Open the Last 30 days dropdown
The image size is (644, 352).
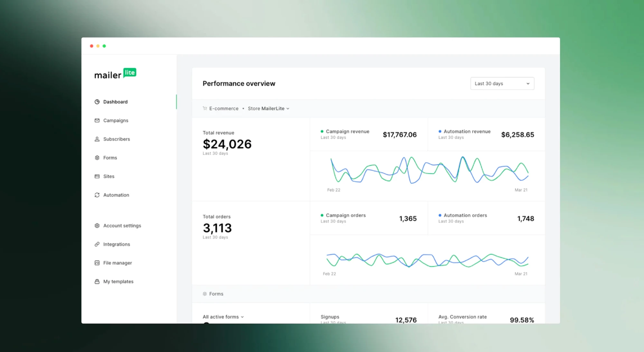click(502, 83)
